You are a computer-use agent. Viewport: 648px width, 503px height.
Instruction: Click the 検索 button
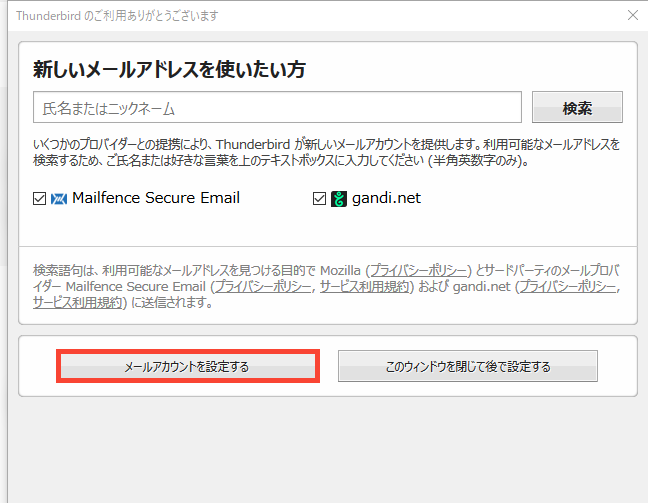577,107
